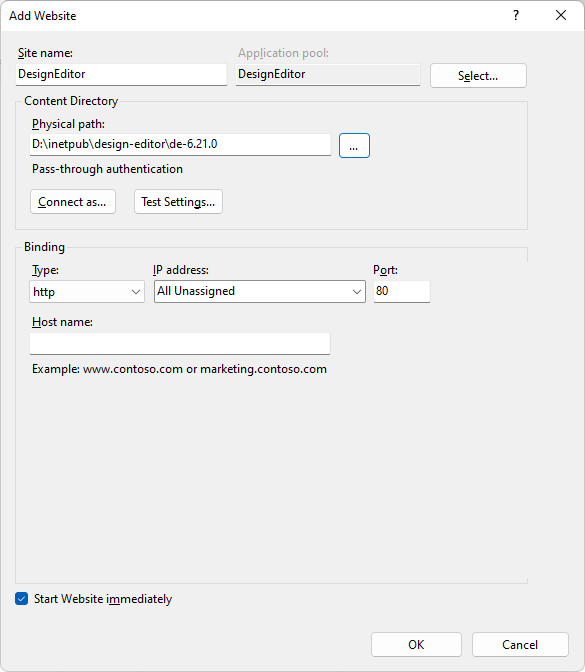Click the Application pool field
The image size is (585, 672).
point(328,74)
